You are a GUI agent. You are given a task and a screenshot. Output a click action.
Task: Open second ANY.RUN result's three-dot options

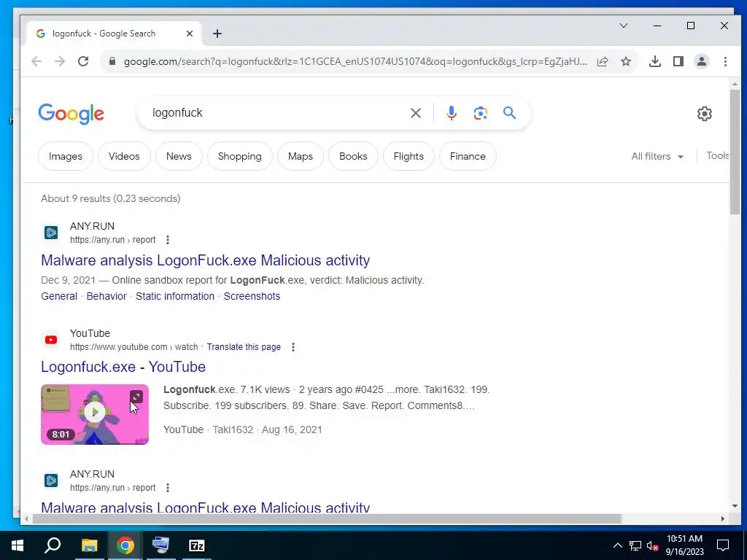pyautogui.click(x=168, y=488)
